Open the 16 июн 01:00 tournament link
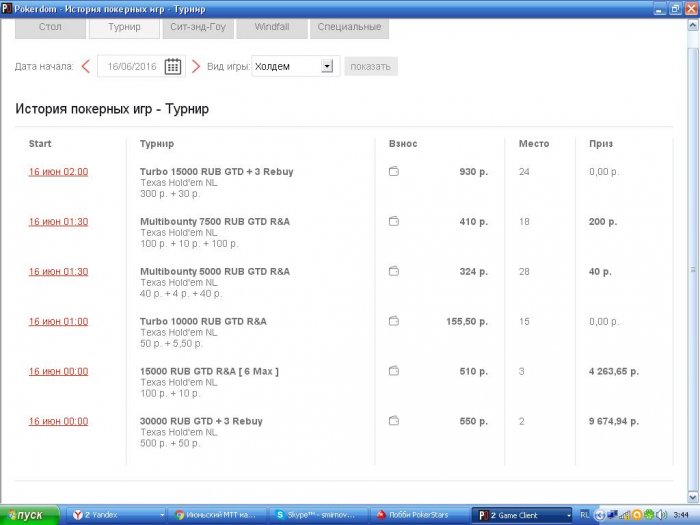 pyautogui.click(x=58, y=322)
